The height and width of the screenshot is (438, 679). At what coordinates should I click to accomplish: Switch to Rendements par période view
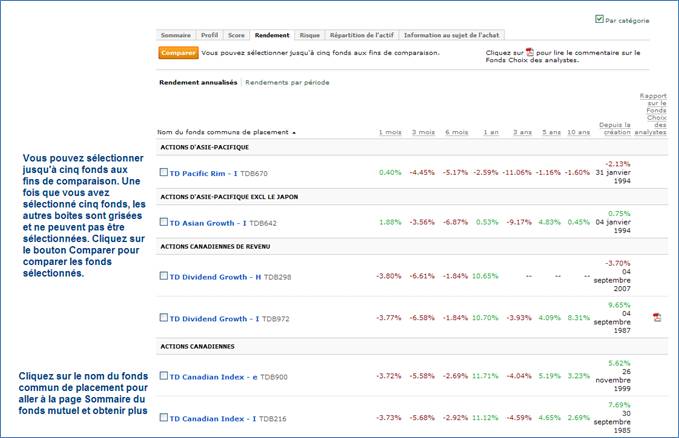coord(287,83)
